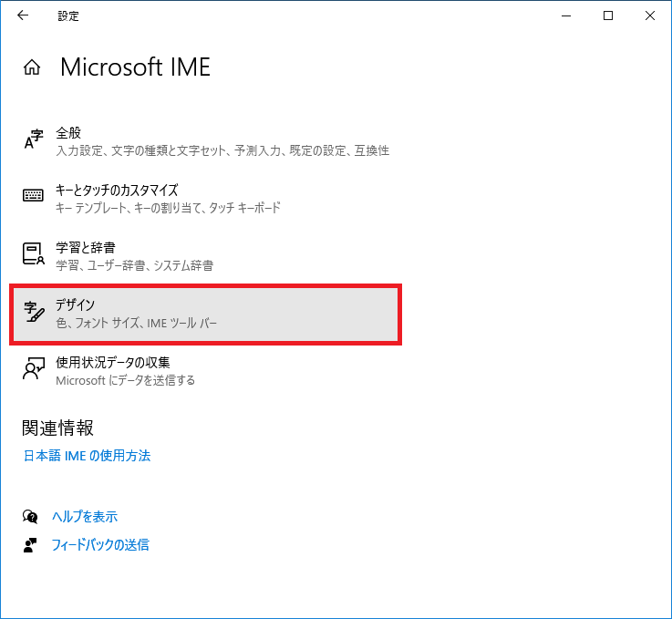Image resolution: width=672 pixels, height=619 pixels.
Task: Click the Microsoft IME page title
Action: point(136,67)
